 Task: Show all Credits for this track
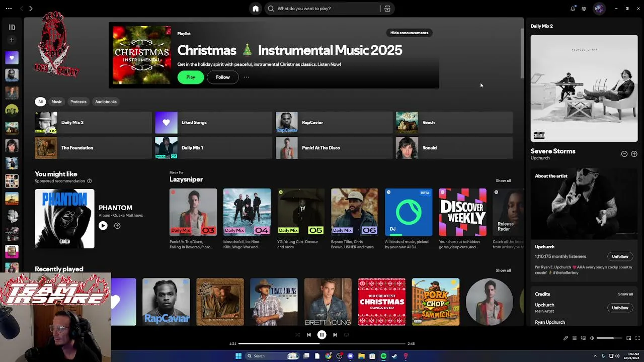625,294
